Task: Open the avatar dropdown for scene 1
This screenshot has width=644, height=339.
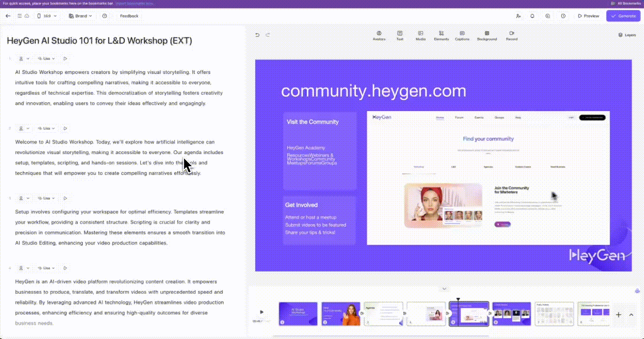Action: (x=24, y=58)
